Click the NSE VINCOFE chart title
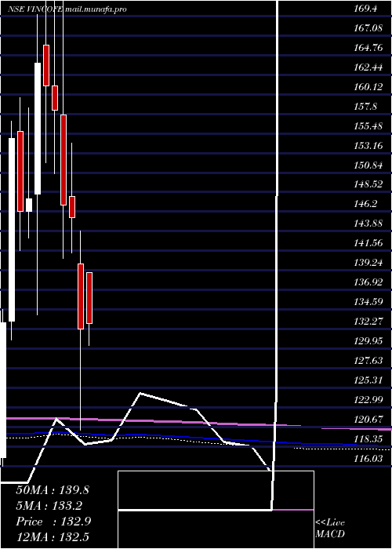 [35, 9]
